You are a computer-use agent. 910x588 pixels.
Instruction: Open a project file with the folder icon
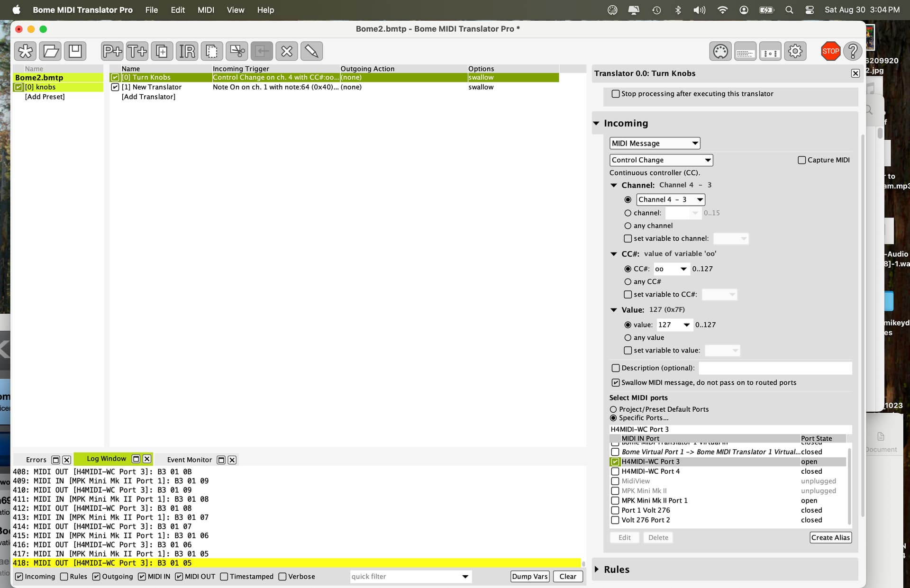50,51
